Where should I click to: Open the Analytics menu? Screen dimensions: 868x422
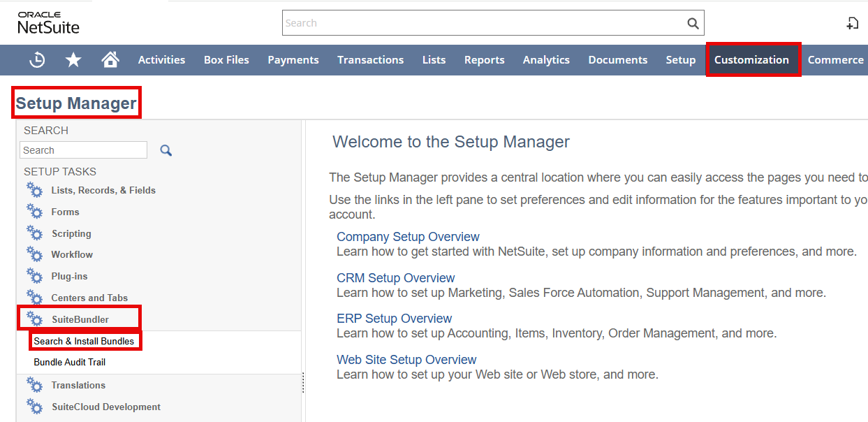point(546,60)
